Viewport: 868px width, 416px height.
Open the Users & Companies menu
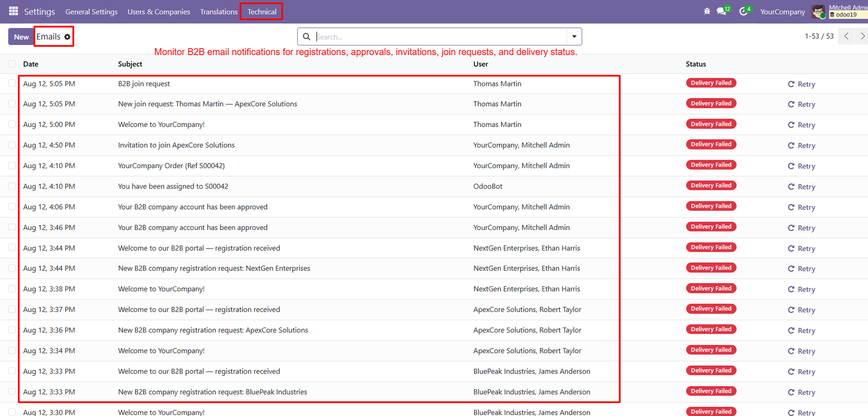click(159, 11)
